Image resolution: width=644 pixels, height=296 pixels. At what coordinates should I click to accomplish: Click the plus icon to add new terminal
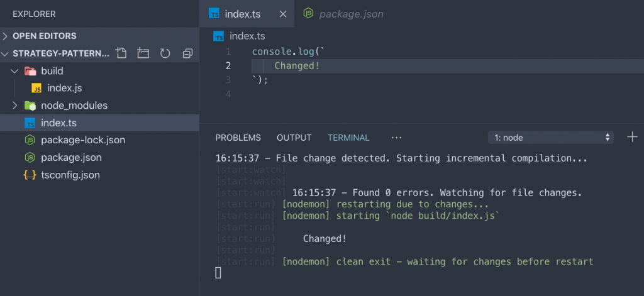pyautogui.click(x=632, y=138)
